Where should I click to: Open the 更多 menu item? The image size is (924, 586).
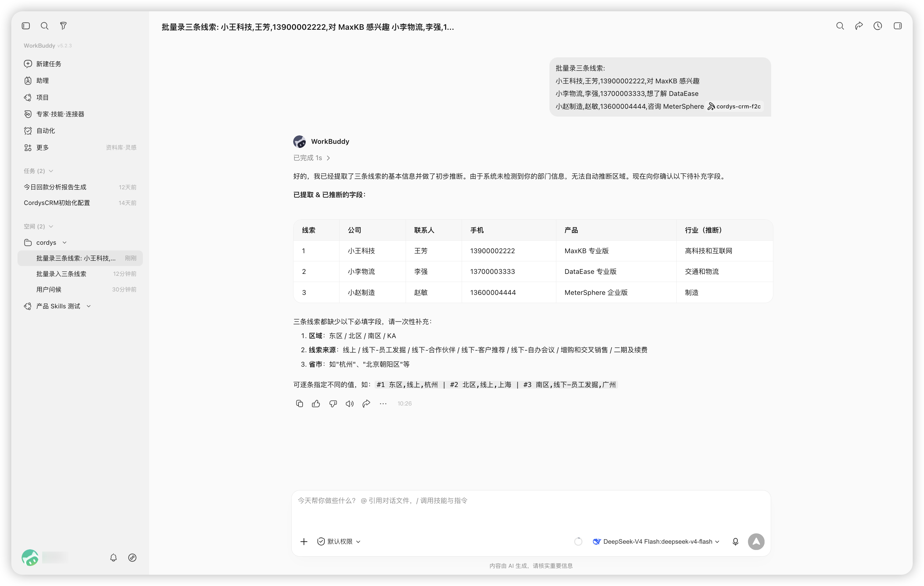coord(80,148)
